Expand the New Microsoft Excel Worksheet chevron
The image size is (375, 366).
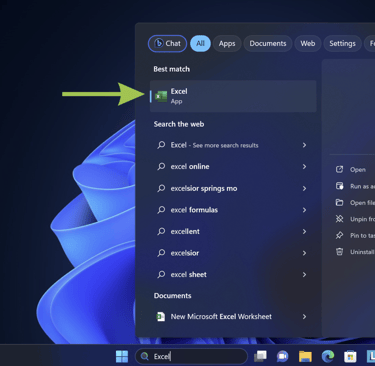(304, 317)
